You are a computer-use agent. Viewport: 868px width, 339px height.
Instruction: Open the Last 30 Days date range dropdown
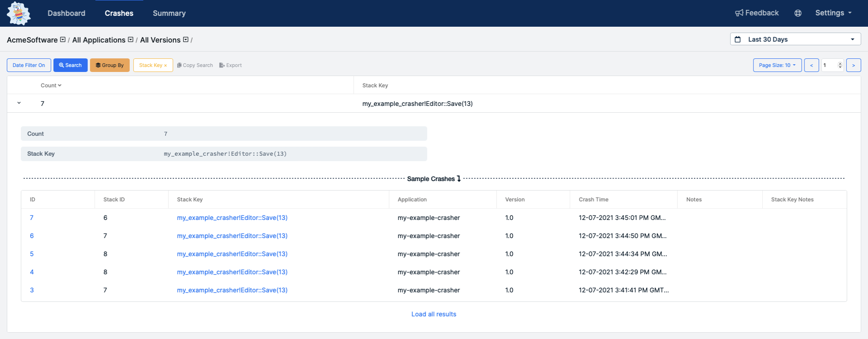click(x=795, y=39)
